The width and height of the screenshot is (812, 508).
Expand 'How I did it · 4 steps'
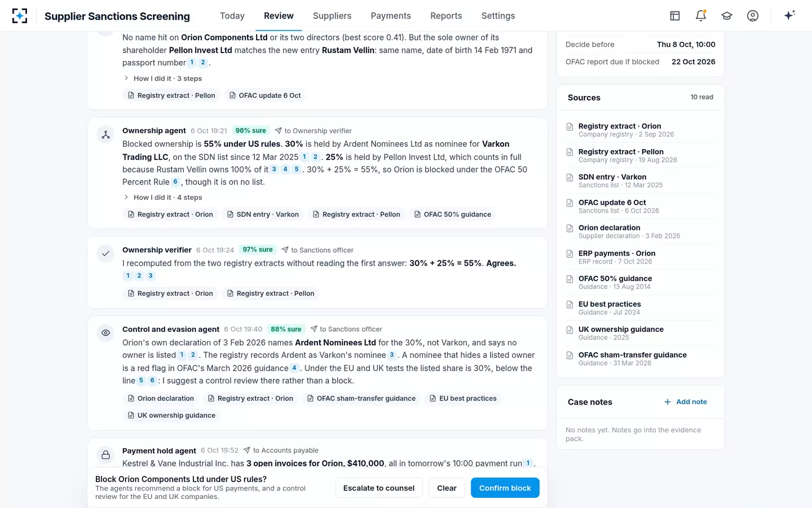coord(162,198)
